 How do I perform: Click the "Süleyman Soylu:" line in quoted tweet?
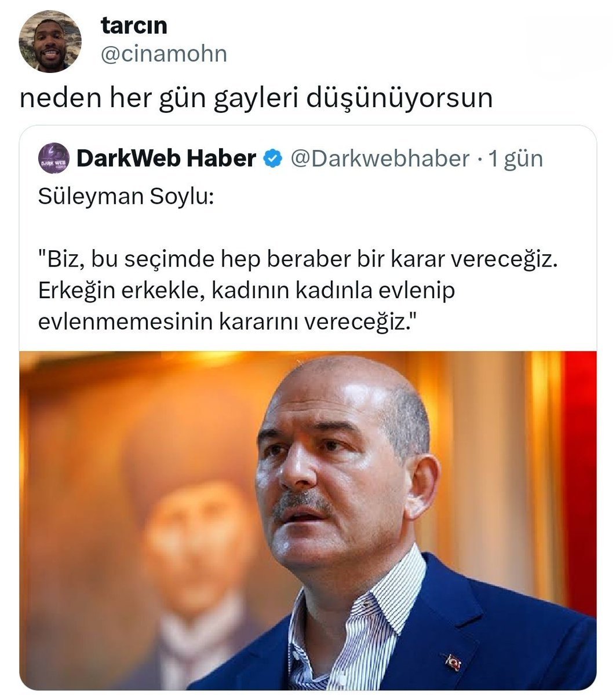click(x=126, y=197)
